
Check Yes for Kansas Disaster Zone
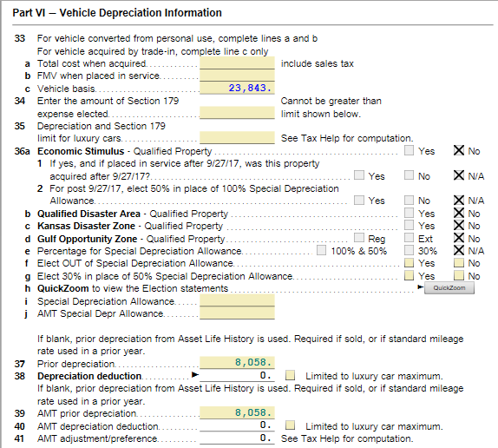410,225
